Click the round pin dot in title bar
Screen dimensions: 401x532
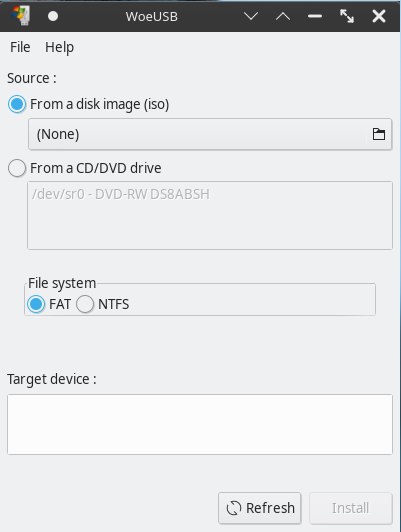(x=53, y=16)
